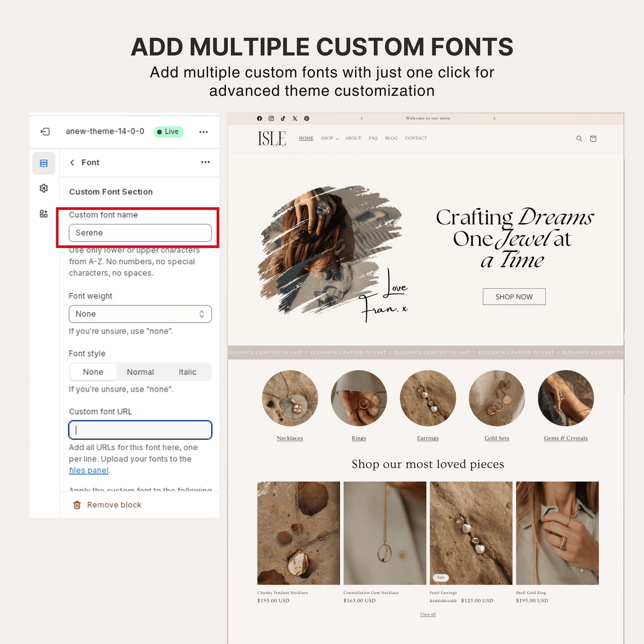
Task: Click the store search magnifier icon
Action: point(579,139)
